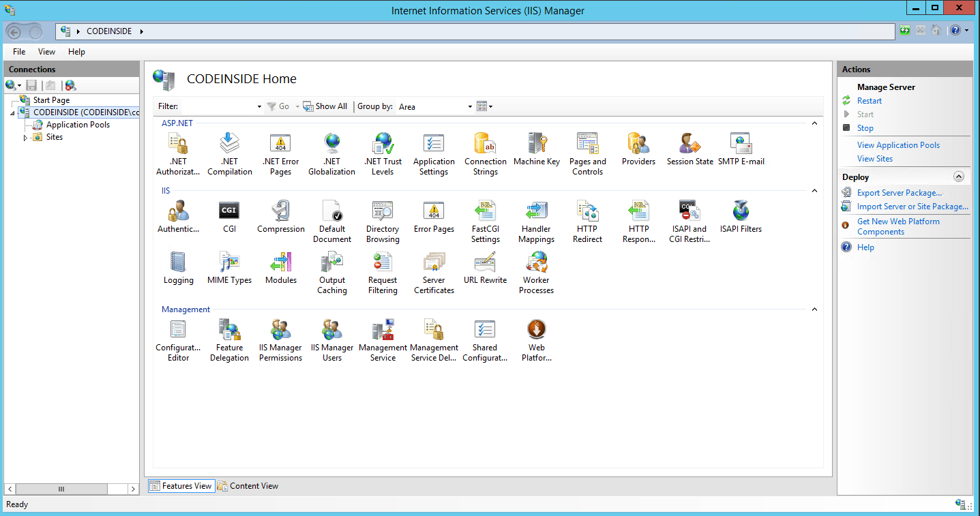980x516 pixels.
Task: Open ISAPI and CGI Restrictions feature
Action: (x=689, y=222)
